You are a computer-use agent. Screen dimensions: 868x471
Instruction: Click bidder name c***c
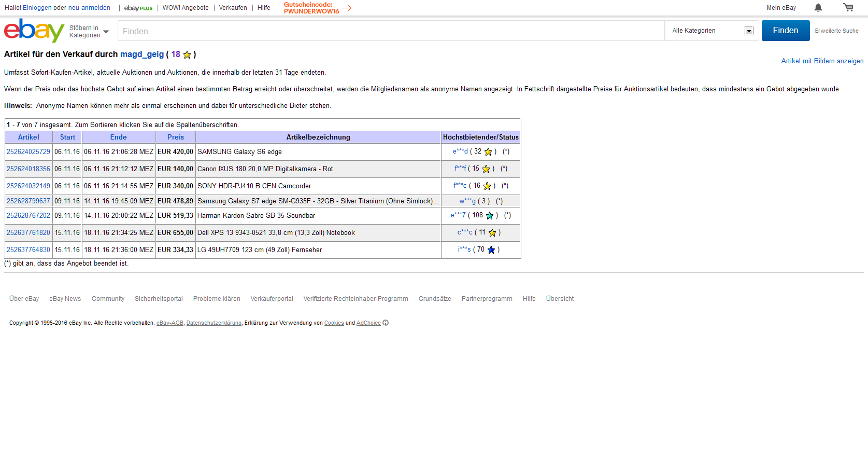[465, 232]
